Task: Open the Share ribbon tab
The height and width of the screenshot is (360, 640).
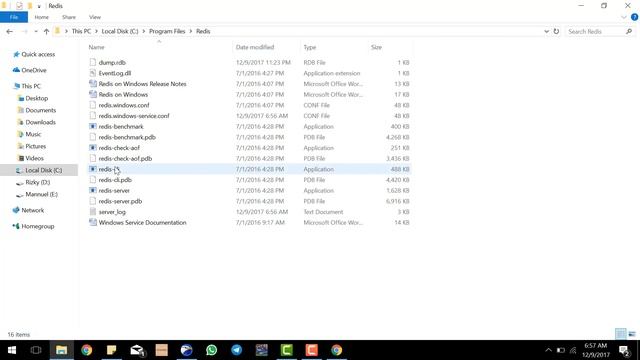Action: pyautogui.click(x=69, y=17)
